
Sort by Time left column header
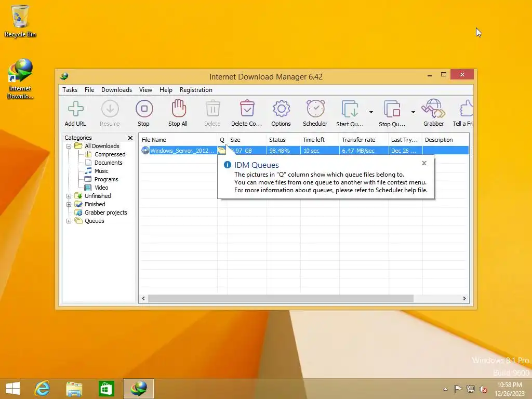320,140
